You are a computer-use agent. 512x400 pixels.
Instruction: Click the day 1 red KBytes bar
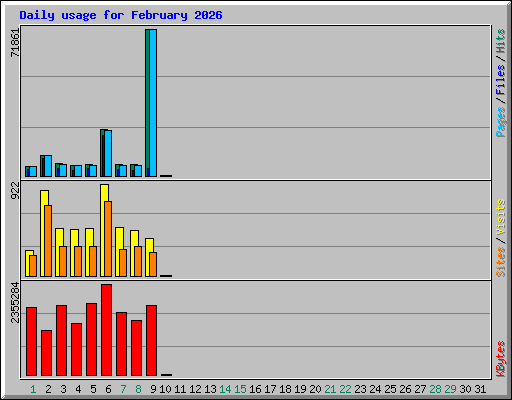31,342
